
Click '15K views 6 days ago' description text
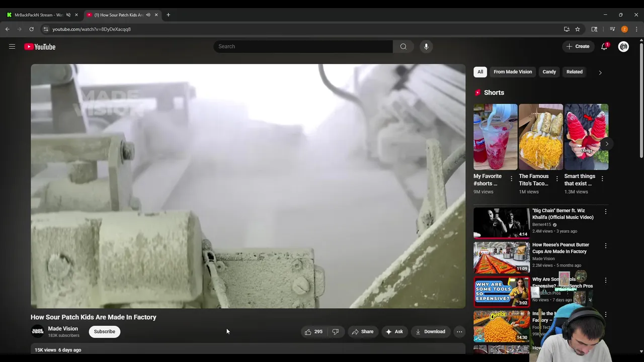click(58, 350)
